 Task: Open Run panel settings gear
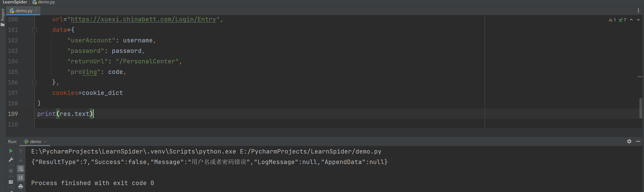[629, 141]
